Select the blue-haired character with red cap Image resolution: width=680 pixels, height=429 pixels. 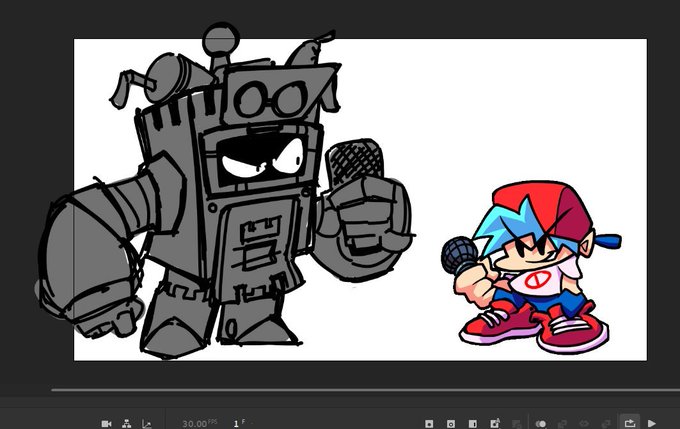tap(531, 267)
